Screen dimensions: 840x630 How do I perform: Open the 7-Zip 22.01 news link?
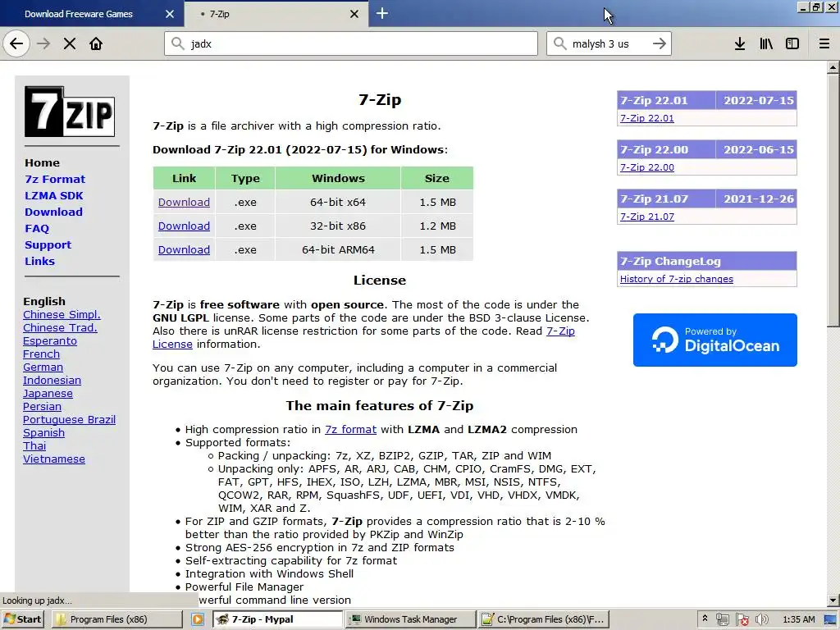click(x=646, y=118)
